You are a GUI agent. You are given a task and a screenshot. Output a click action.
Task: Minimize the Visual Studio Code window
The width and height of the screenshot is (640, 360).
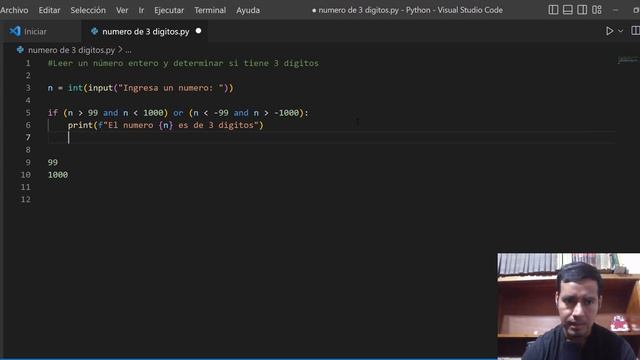pos(616,10)
